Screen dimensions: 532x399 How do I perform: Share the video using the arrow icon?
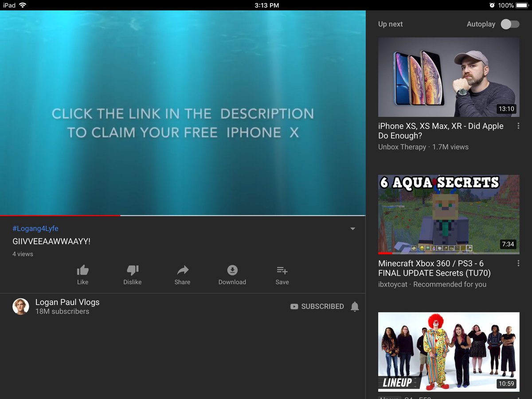point(182,275)
